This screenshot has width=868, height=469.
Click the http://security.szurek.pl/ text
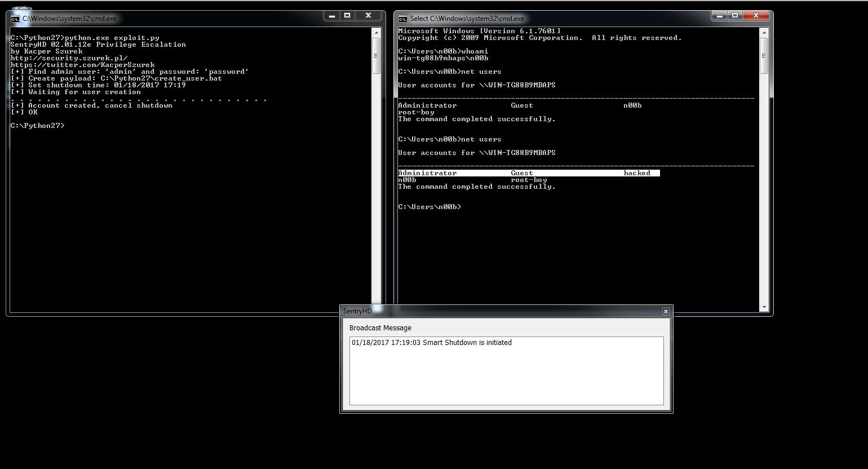(69, 58)
